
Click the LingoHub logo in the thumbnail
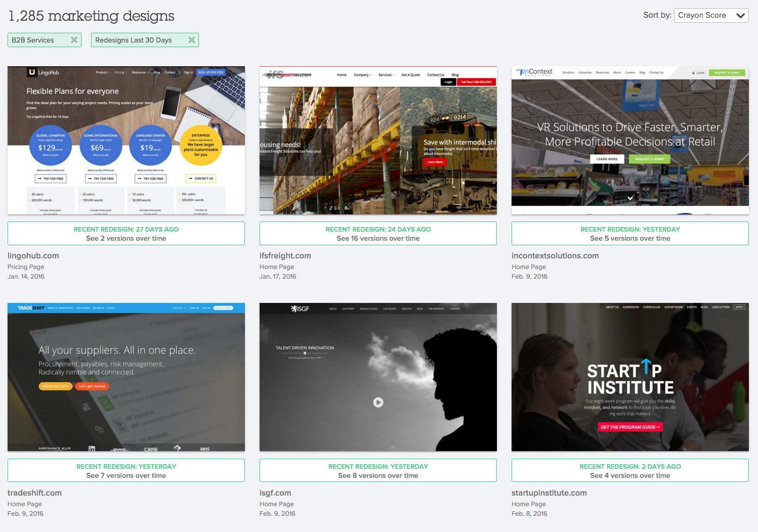point(44,72)
